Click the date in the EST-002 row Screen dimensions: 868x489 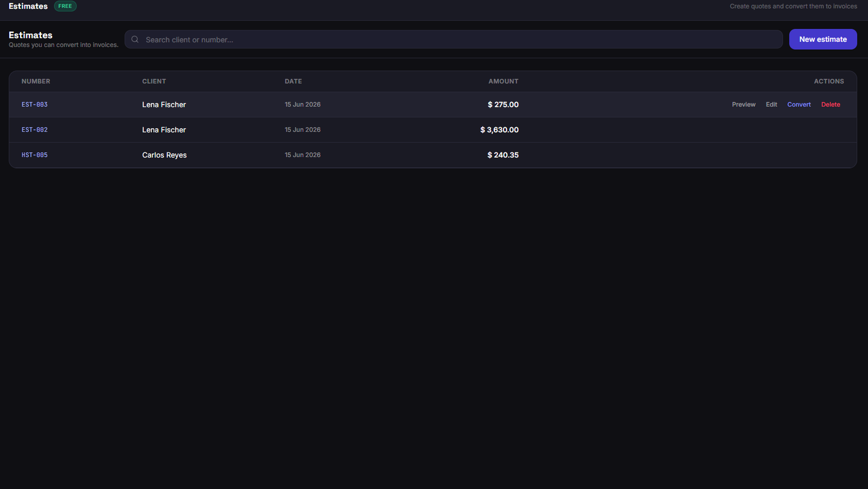click(303, 130)
